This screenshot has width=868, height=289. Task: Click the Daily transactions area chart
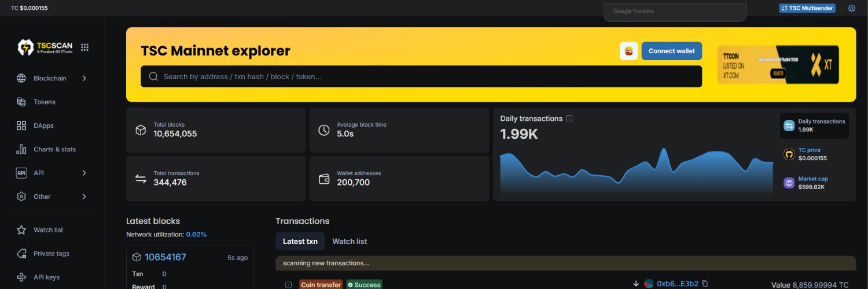click(x=637, y=171)
